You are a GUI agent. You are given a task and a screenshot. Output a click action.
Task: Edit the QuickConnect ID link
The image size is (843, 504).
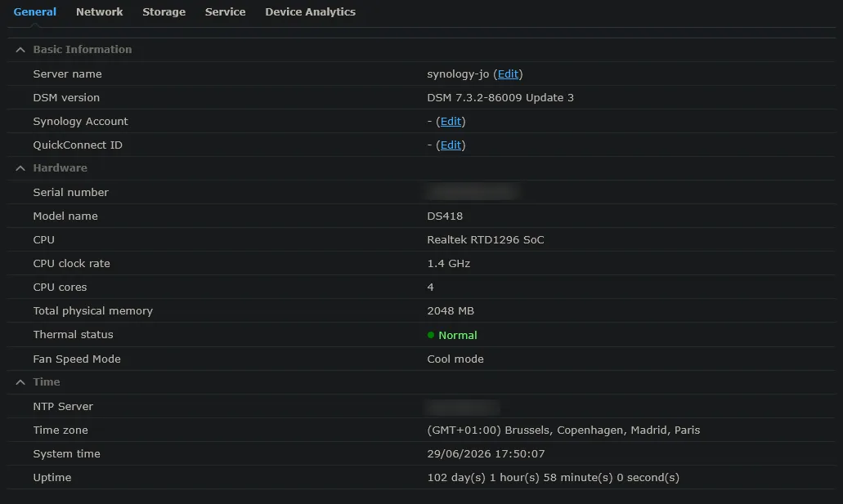pos(451,145)
